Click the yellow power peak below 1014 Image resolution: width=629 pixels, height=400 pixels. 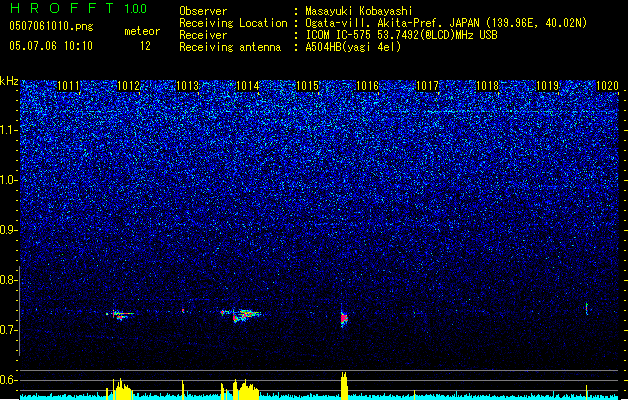[246, 390]
